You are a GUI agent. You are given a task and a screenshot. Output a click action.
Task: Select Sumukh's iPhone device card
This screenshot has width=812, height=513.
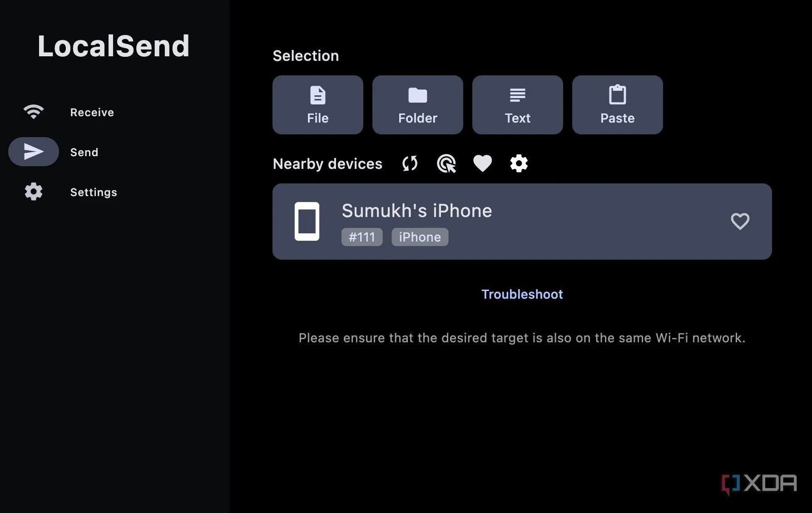tap(522, 222)
